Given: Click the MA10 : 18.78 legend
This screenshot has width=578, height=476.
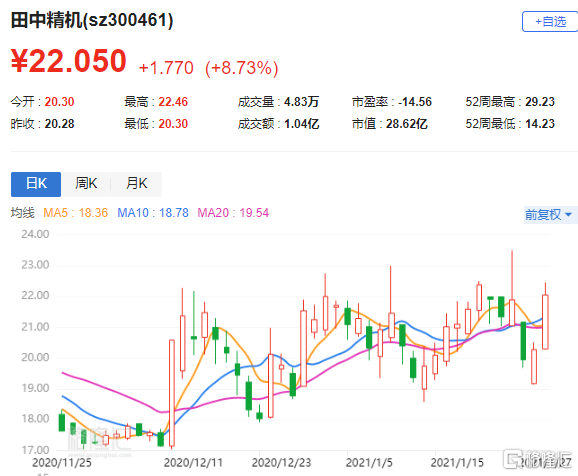Looking at the screenshot, I should point(153,213).
